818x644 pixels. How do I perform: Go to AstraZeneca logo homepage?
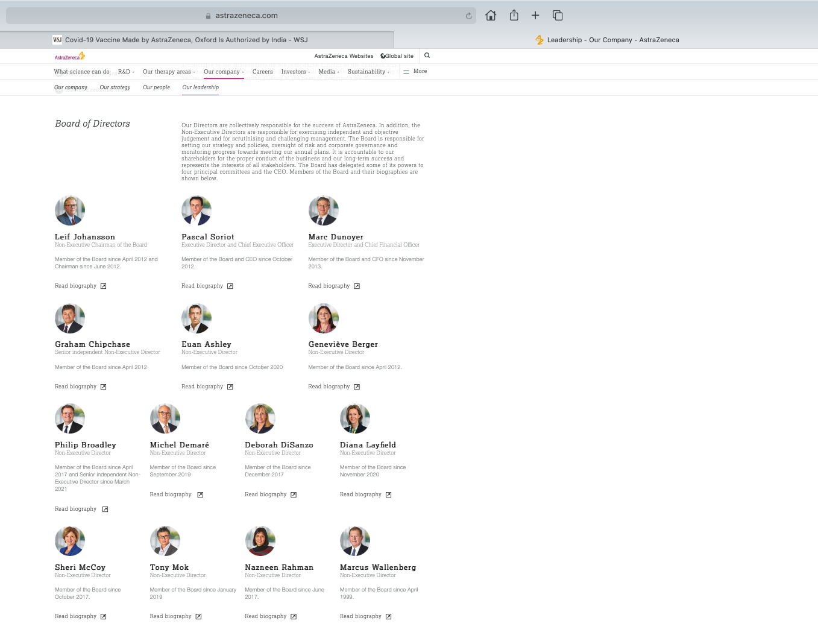point(70,56)
